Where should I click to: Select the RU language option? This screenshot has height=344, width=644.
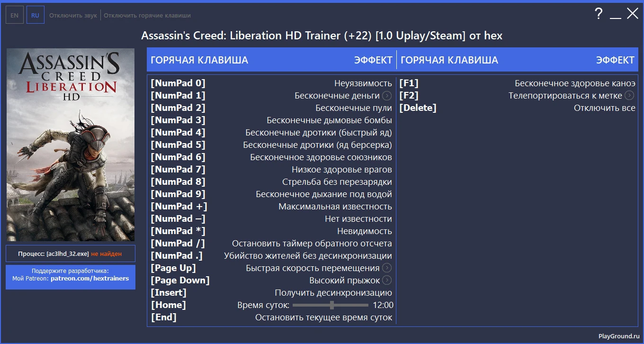(36, 15)
